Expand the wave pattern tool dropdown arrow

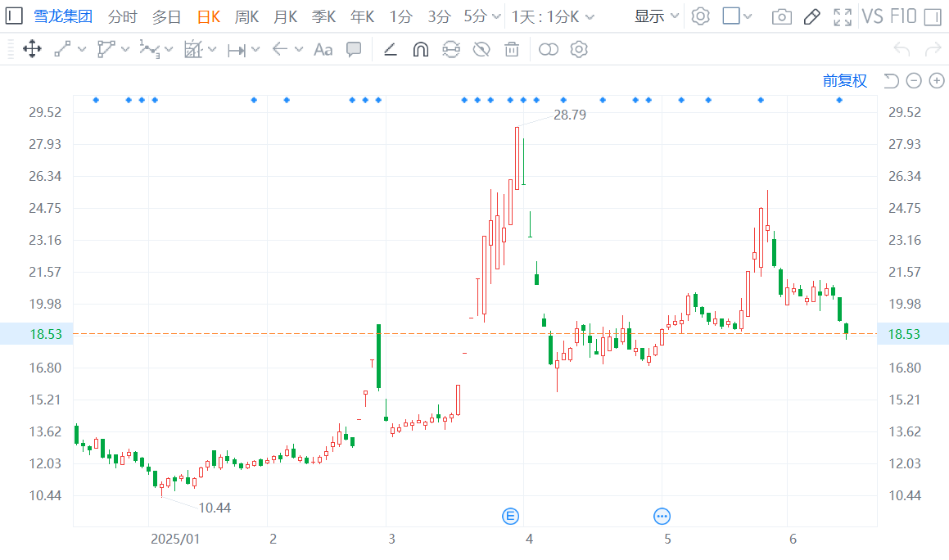point(169,50)
